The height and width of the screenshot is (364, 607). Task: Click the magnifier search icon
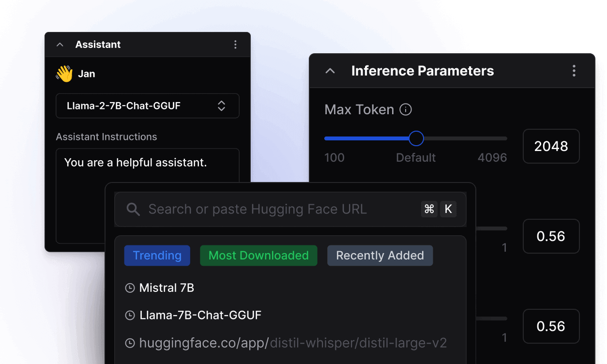(133, 209)
